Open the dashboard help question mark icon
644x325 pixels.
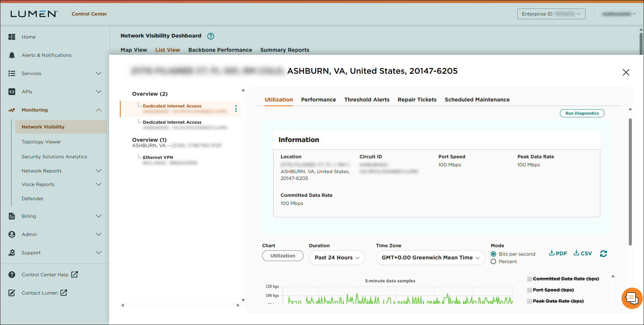coord(210,36)
